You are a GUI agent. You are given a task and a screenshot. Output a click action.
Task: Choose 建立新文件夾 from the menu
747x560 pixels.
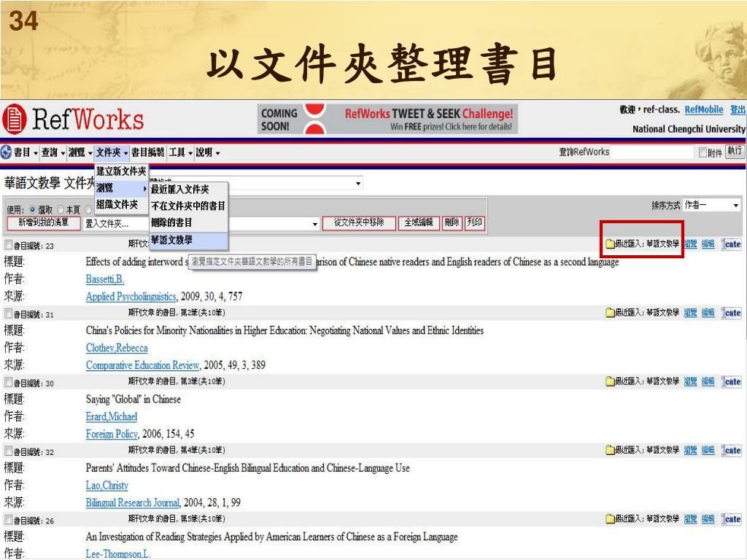(122, 171)
